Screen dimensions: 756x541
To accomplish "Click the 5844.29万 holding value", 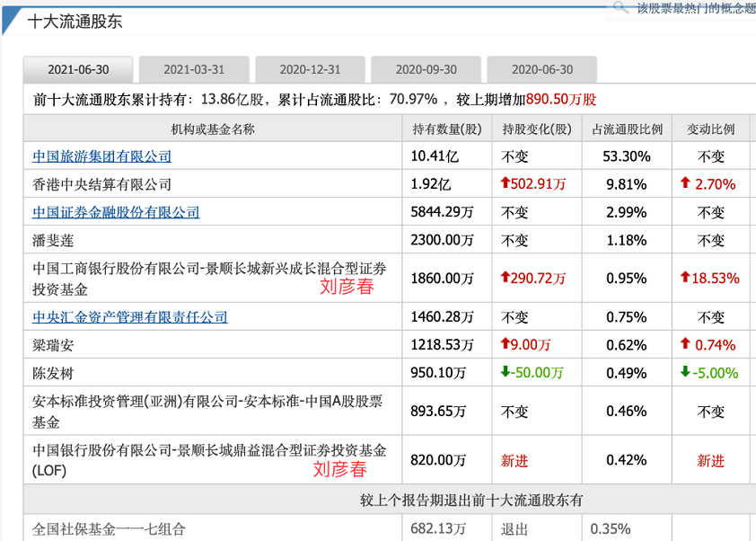I will coord(442,212).
